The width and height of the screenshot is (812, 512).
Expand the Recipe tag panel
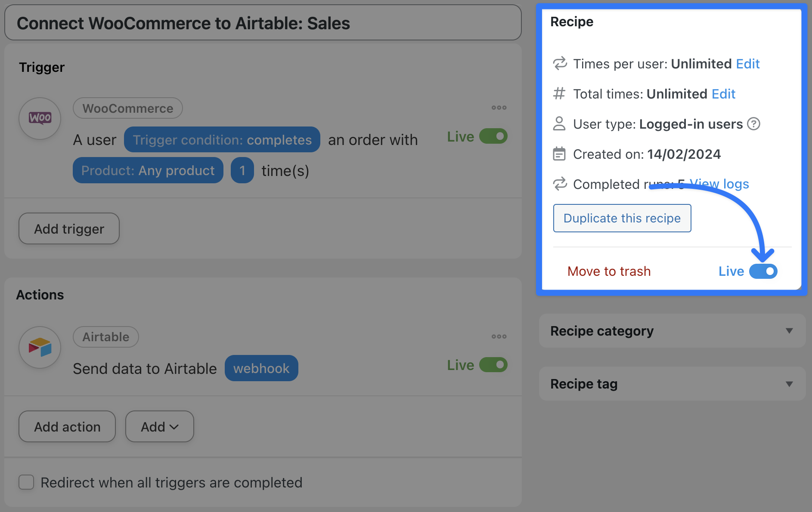pos(789,384)
